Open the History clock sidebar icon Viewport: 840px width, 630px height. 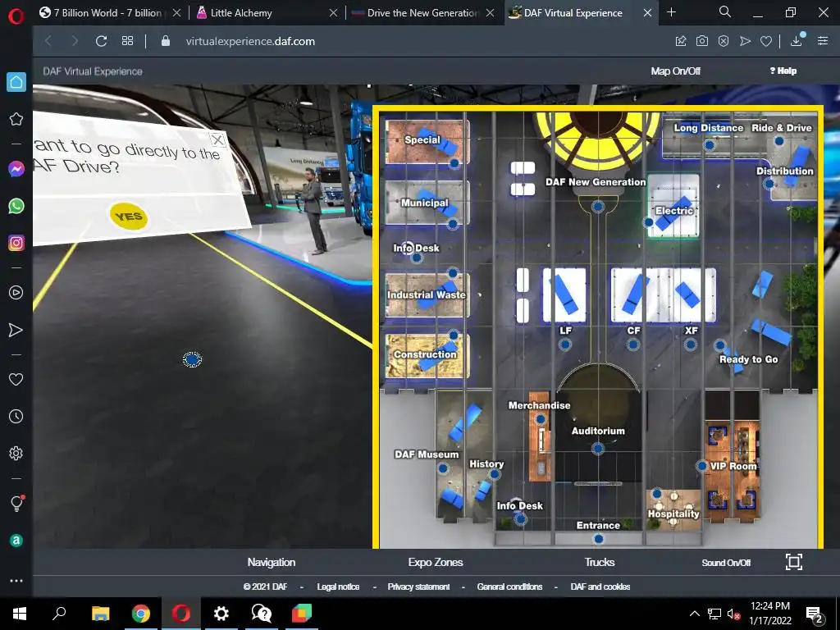click(16, 416)
